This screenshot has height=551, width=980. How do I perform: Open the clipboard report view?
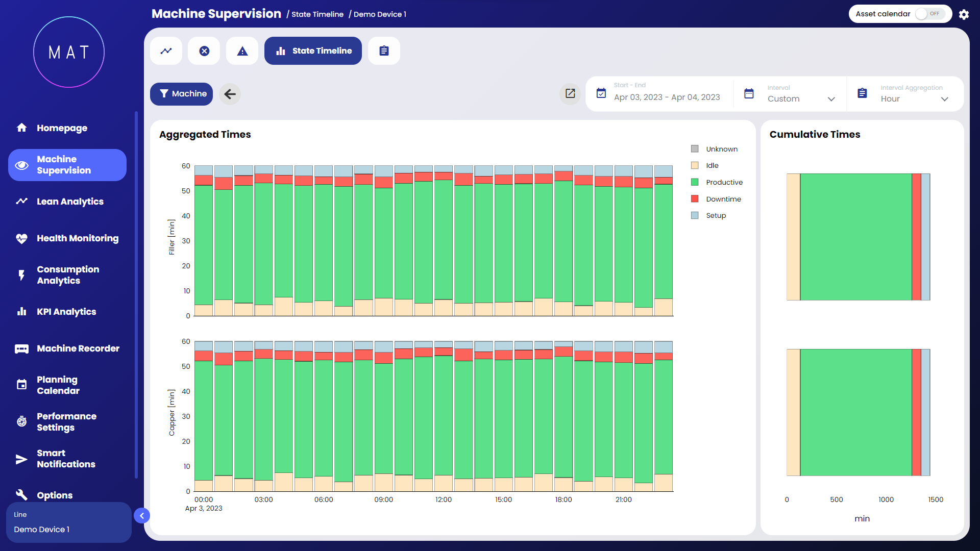point(384,51)
